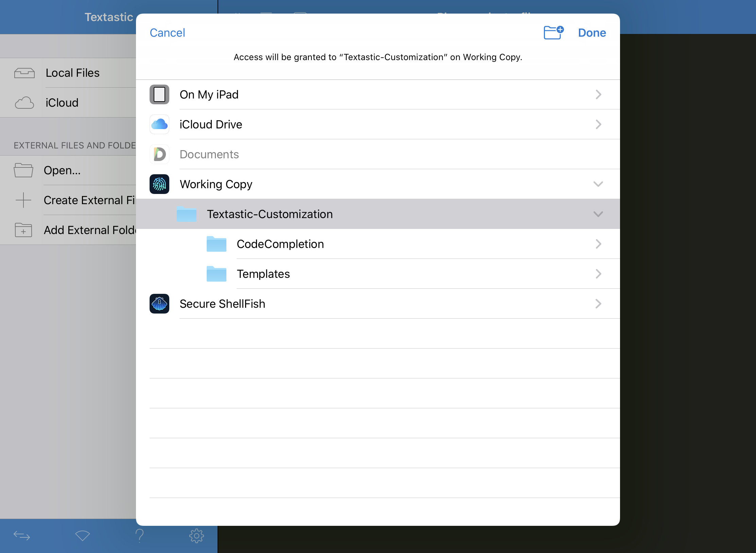756x553 pixels.
Task: Click the Open... folder icon
Action: point(23,170)
